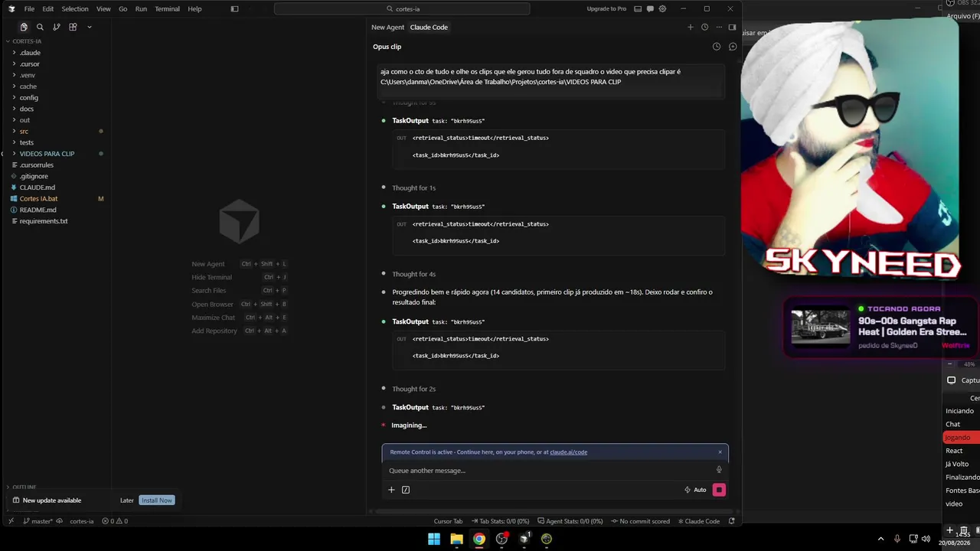Open the .cursorrules file
The height and width of the screenshot is (551, 980).
(x=37, y=165)
